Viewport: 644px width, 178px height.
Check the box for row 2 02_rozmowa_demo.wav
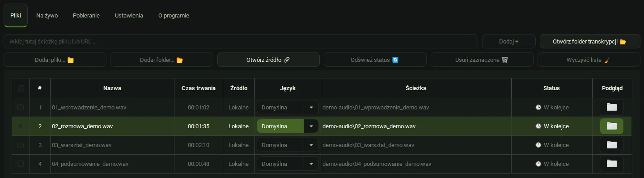pyautogui.click(x=21, y=126)
